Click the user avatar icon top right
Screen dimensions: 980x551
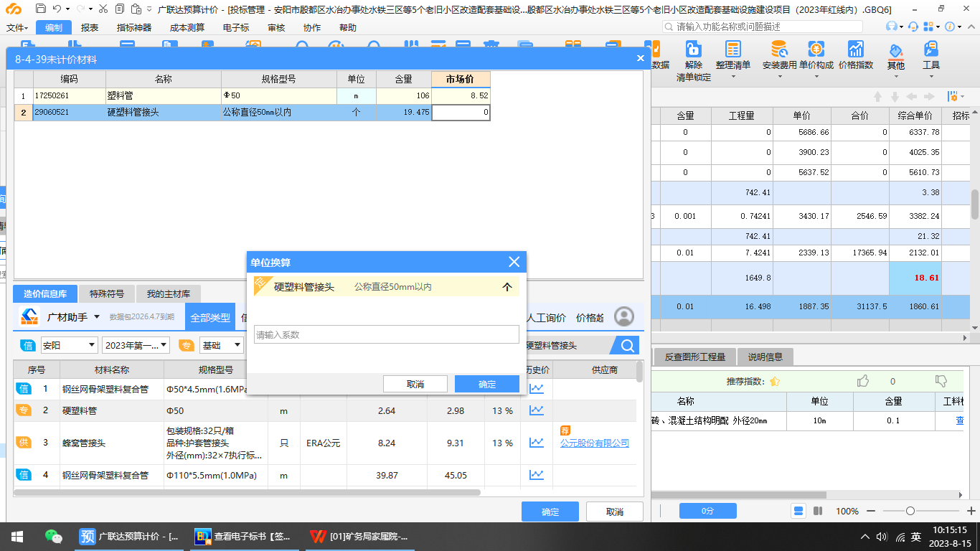[892, 27]
